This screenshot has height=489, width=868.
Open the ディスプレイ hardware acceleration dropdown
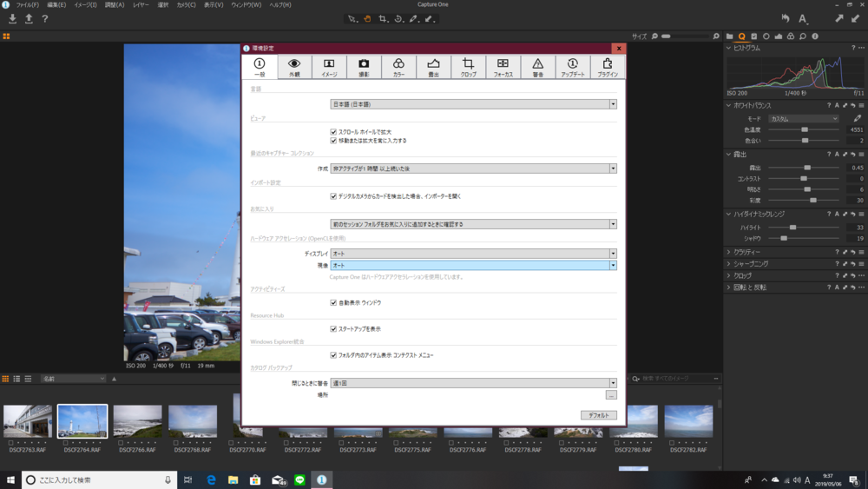point(473,254)
